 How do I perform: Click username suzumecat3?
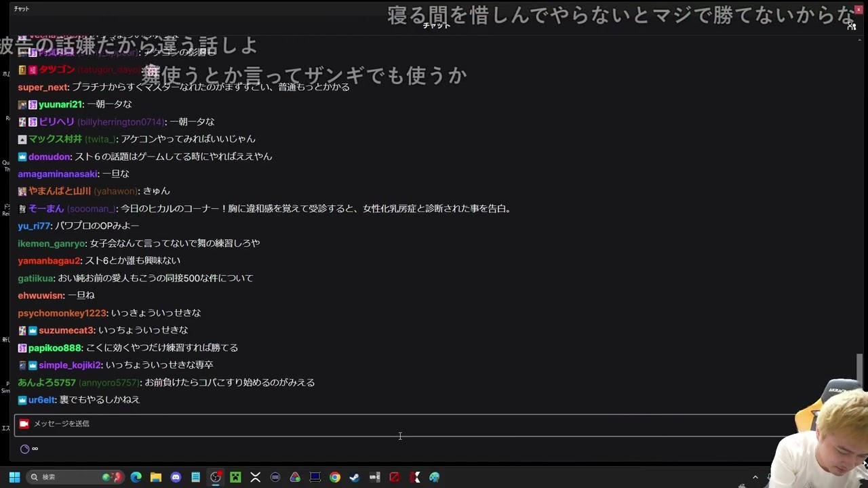pos(66,330)
